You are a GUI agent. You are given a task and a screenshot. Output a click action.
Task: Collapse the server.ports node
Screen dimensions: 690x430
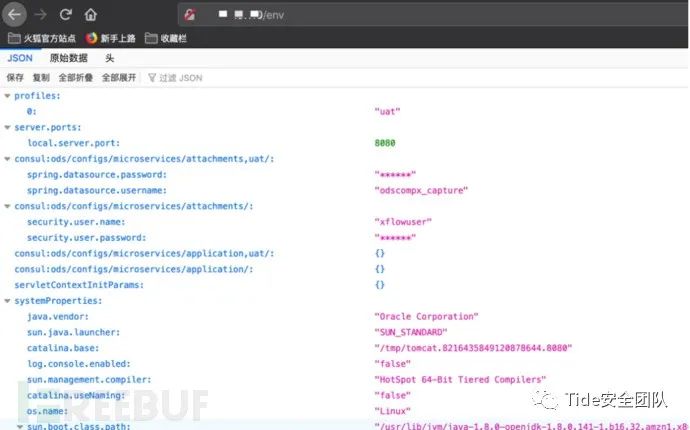[7, 127]
